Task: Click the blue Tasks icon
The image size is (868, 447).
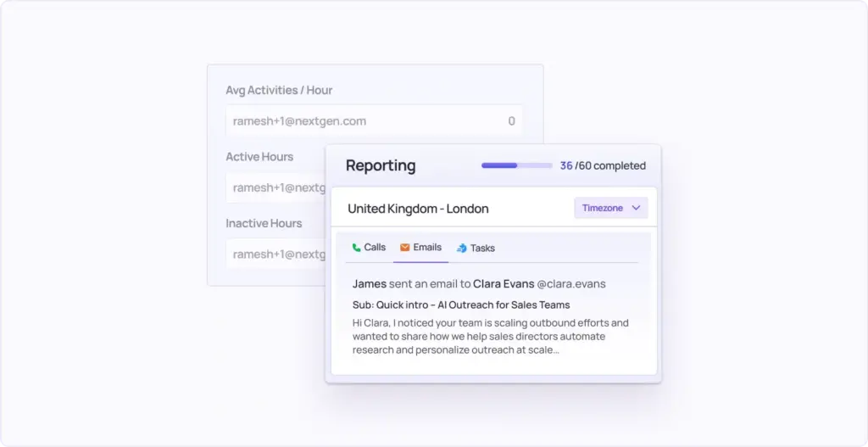Action: pos(462,249)
